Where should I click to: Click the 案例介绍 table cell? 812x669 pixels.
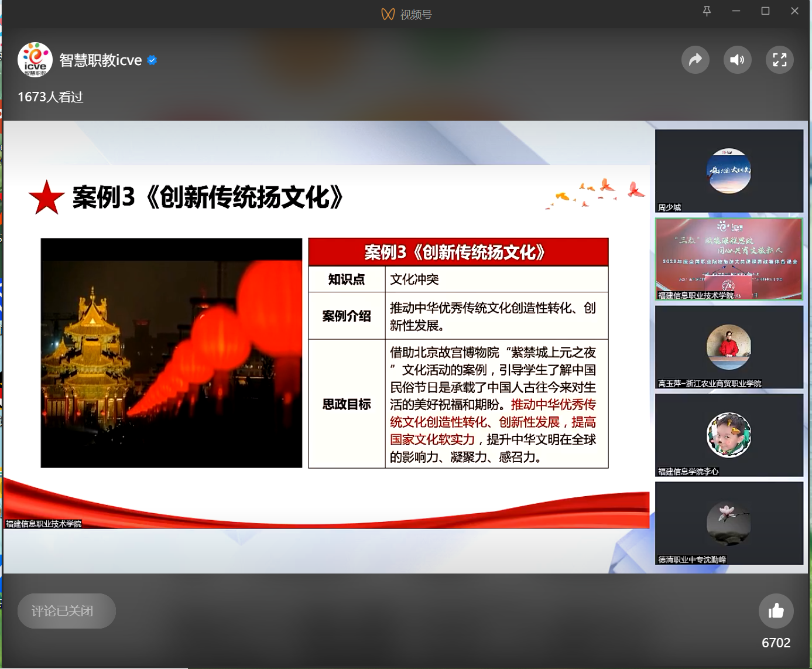pos(347,316)
